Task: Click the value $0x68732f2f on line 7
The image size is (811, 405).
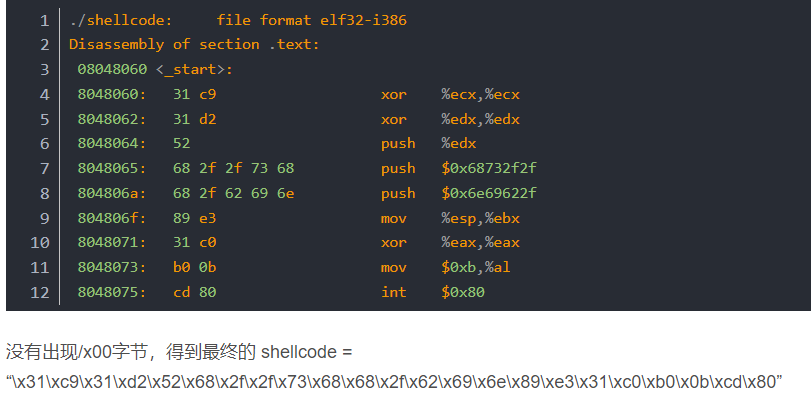Action: point(489,168)
